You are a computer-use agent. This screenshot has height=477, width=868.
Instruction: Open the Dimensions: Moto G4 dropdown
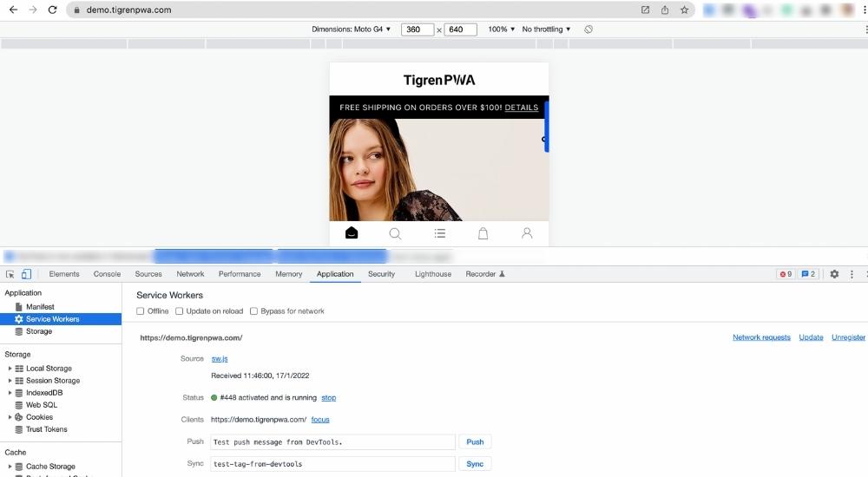pos(352,29)
